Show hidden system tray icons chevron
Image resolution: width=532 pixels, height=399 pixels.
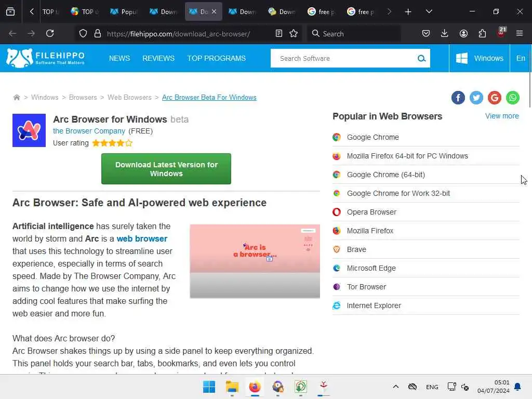click(x=395, y=387)
